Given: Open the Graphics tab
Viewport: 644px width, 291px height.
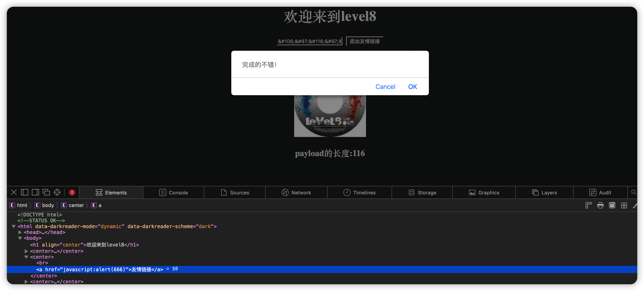Looking at the screenshot, I should click(x=484, y=192).
